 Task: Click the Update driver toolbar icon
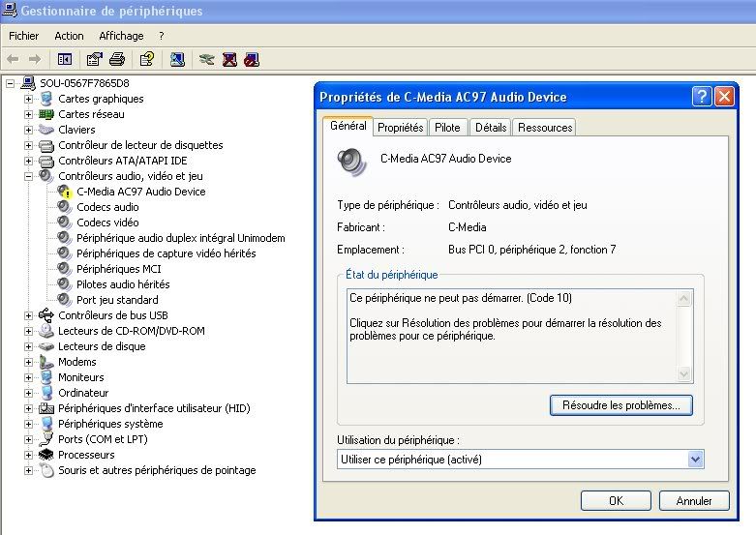pos(206,59)
